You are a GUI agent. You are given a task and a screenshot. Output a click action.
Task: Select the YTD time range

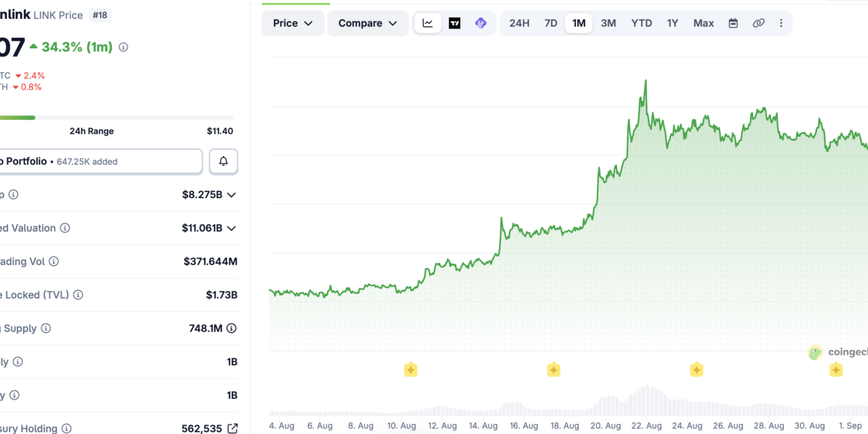(642, 23)
